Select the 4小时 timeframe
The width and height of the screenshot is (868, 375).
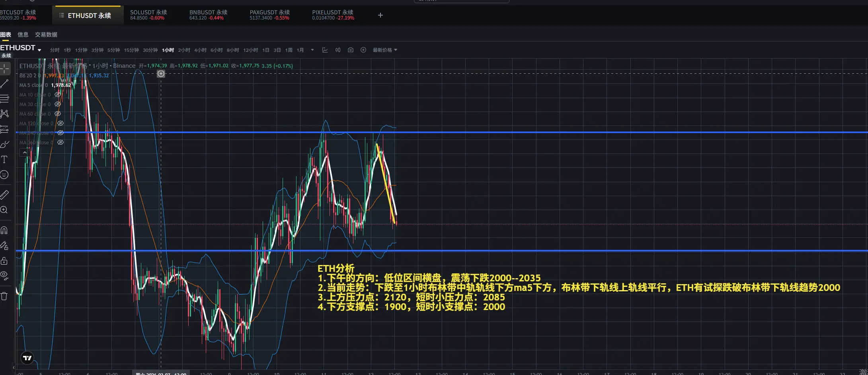tap(201, 50)
